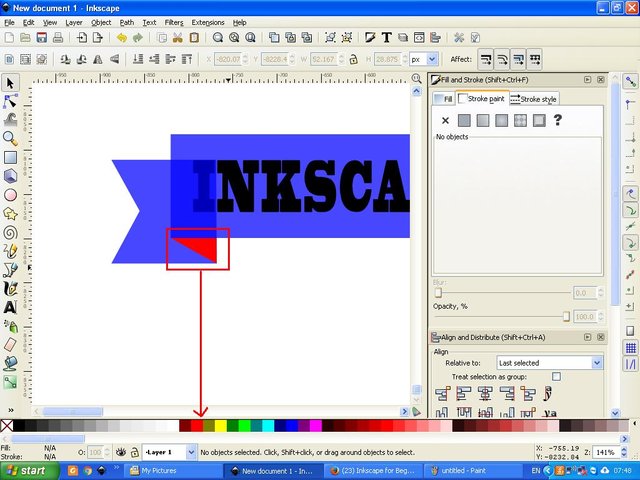The width and height of the screenshot is (640, 480).
Task: Click the Redo arrow icon
Action: coord(138,38)
